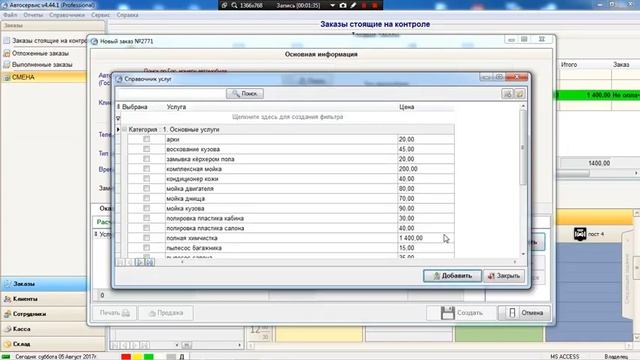Collapse the Категория 1. Основные услуги group

[124, 129]
